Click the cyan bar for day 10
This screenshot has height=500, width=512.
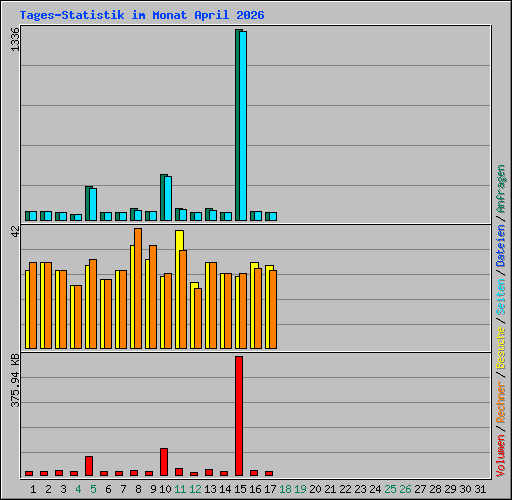[168, 198]
